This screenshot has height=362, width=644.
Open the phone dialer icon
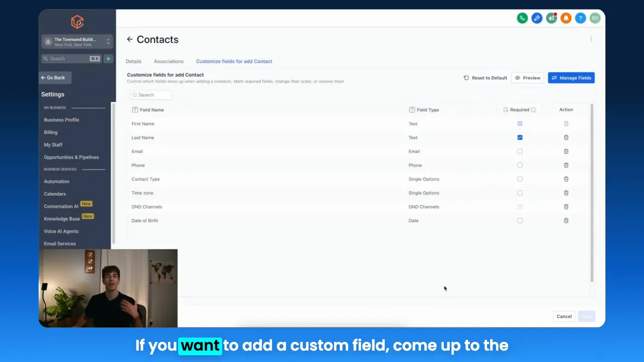522,18
